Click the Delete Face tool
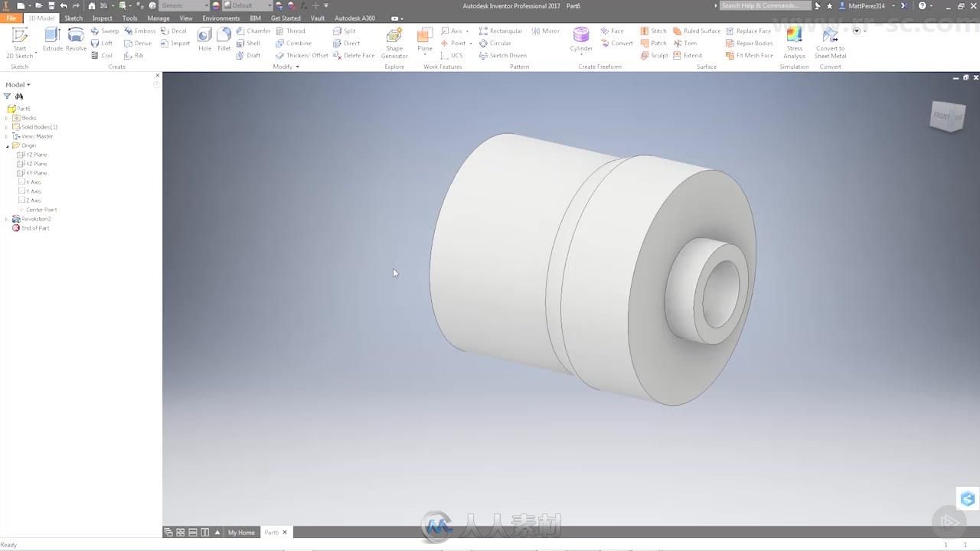The image size is (980, 551). [354, 56]
